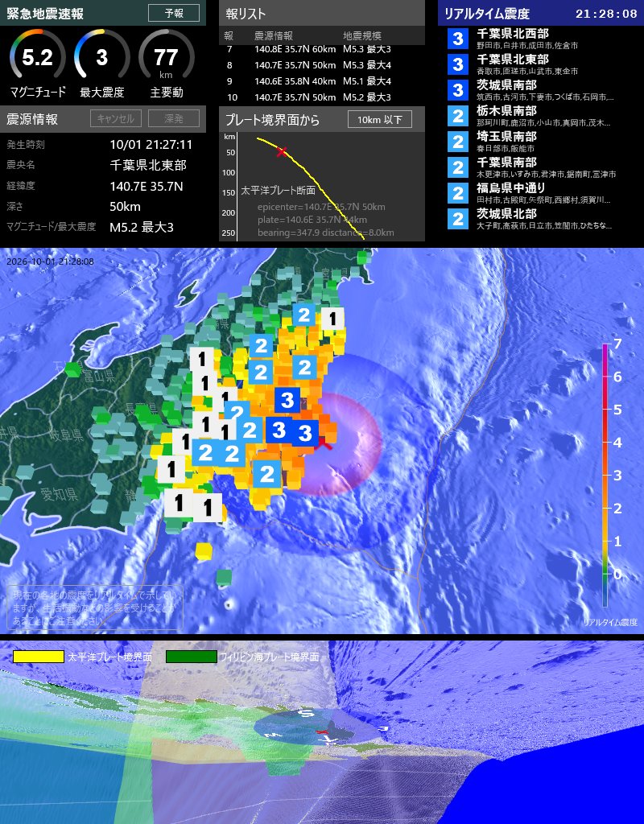This screenshot has height=824, width=644.
Task: Click the bearing=347.9 distance=8.0km line
Action: [x=325, y=233]
